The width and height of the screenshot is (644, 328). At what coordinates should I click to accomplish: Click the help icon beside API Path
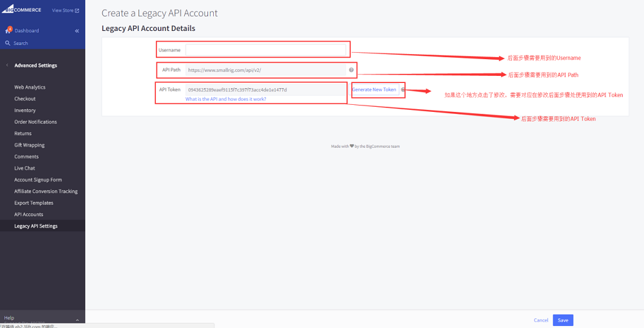pyautogui.click(x=351, y=70)
